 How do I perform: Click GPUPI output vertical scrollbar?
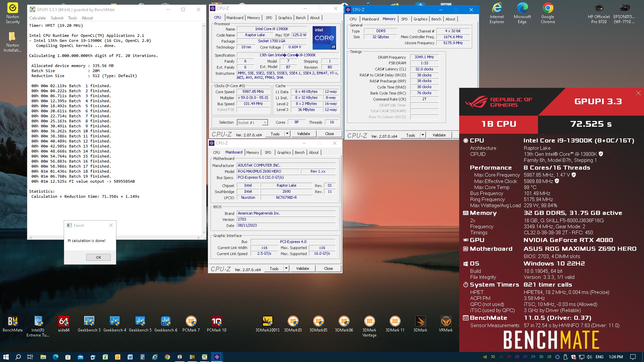(x=204, y=129)
